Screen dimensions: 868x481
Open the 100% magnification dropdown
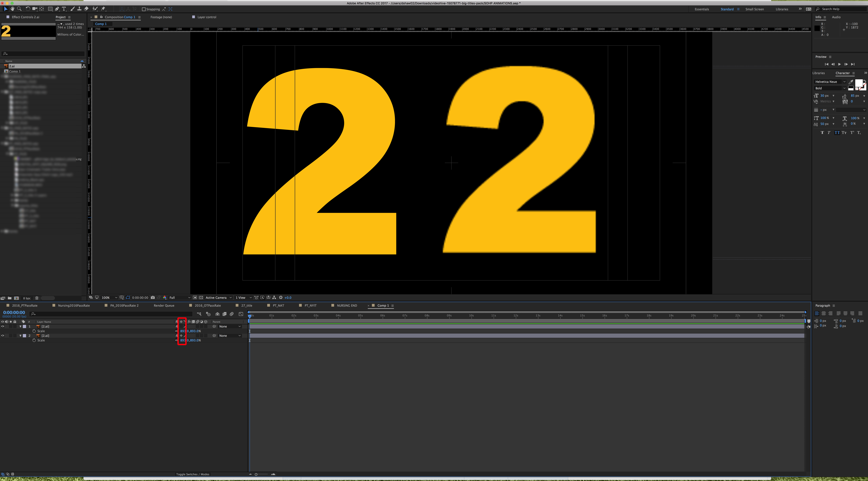(x=109, y=298)
